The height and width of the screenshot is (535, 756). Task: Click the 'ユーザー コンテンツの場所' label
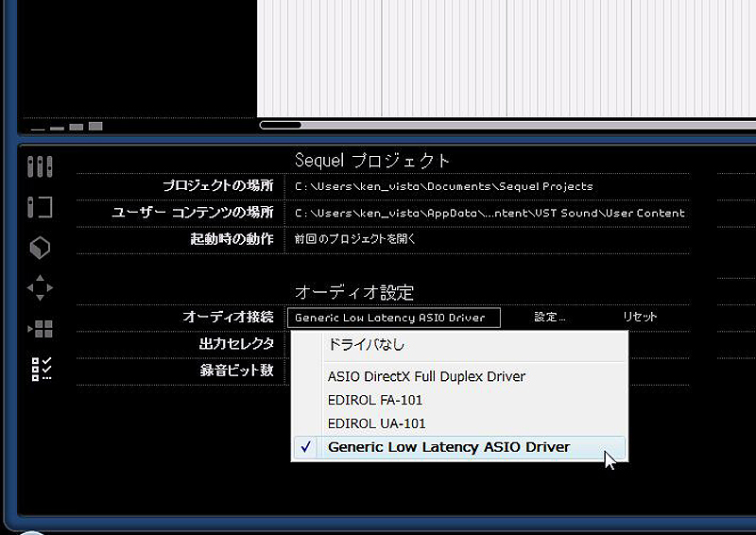click(x=193, y=213)
